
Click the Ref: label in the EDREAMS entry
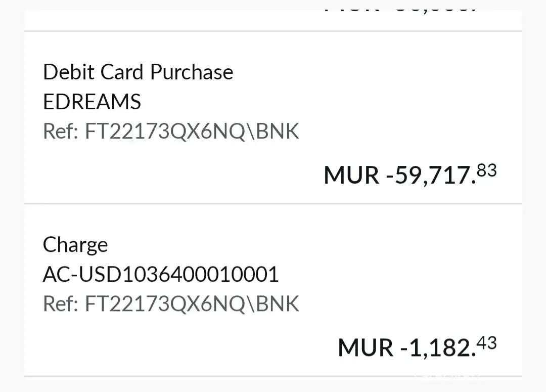pos(61,132)
